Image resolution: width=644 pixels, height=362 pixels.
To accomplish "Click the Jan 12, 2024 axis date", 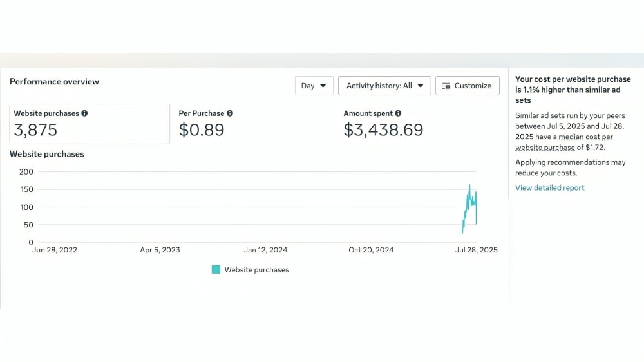I will pyautogui.click(x=265, y=250).
